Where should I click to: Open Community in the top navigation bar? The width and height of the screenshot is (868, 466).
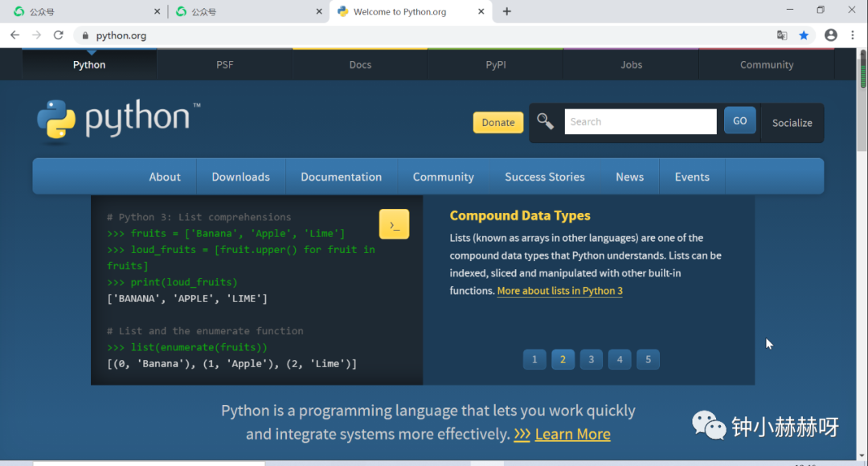click(767, 65)
